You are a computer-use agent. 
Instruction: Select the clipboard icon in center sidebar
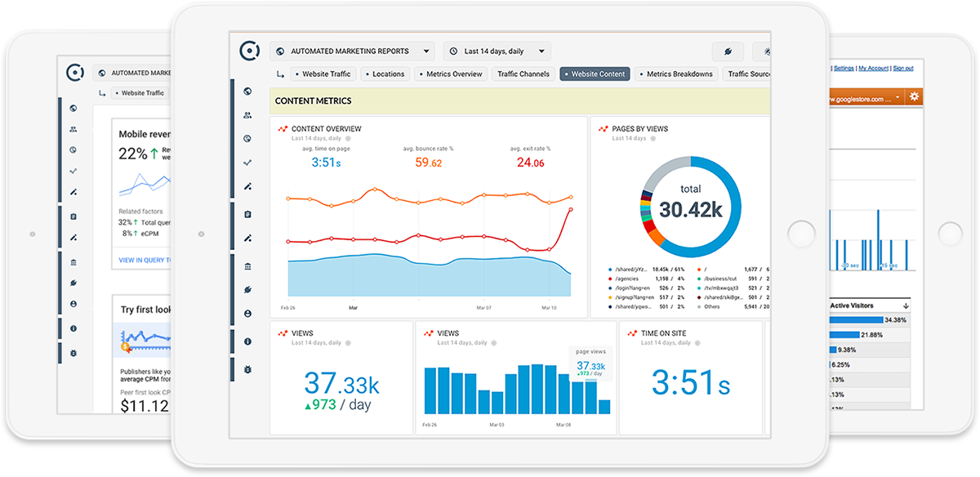click(x=247, y=215)
